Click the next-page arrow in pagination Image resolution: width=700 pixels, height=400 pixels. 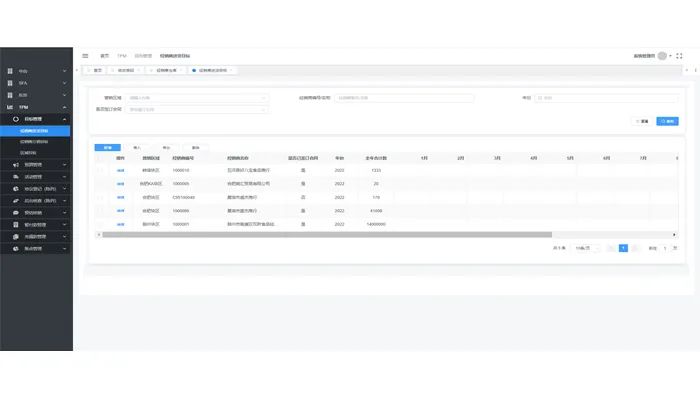point(635,248)
